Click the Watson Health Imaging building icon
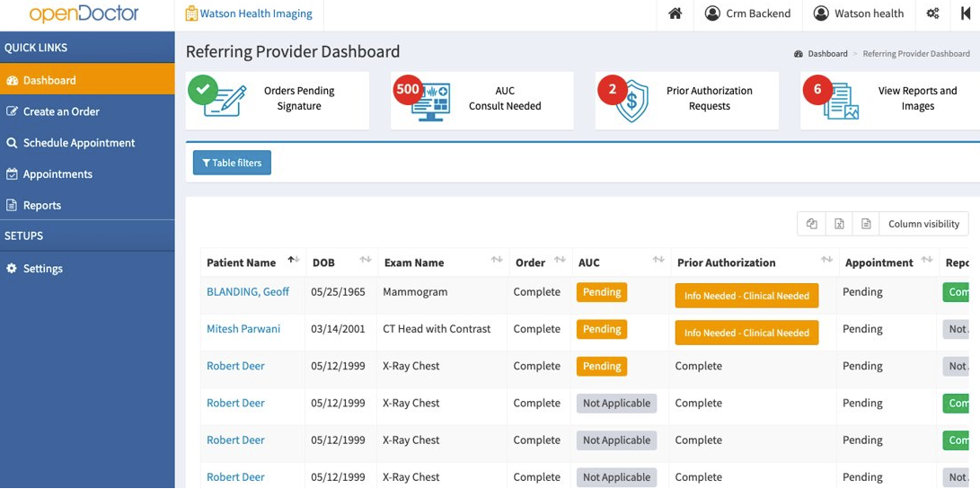The height and width of the screenshot is (489, 980). pos(191,13)
